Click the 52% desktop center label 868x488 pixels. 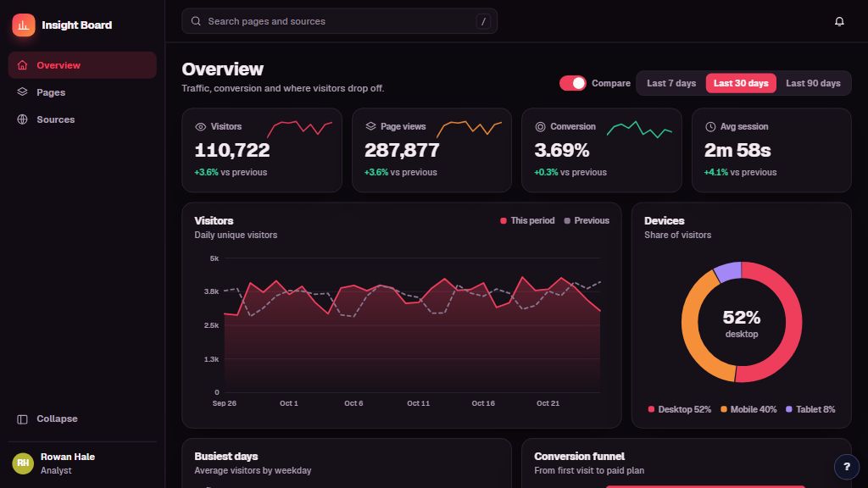[741, 323]
